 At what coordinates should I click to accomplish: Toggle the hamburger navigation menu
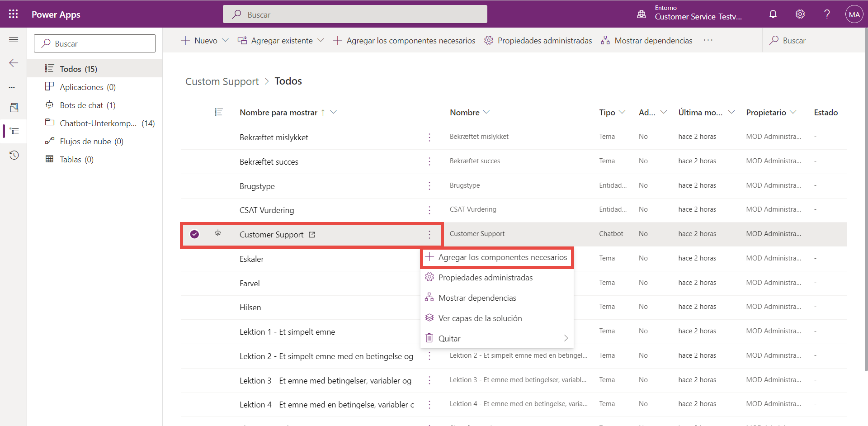14,40
